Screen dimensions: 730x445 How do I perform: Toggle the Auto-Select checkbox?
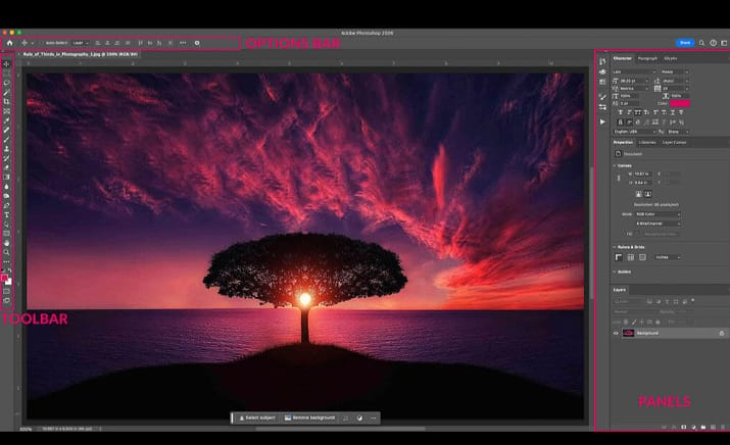point(41,43)
